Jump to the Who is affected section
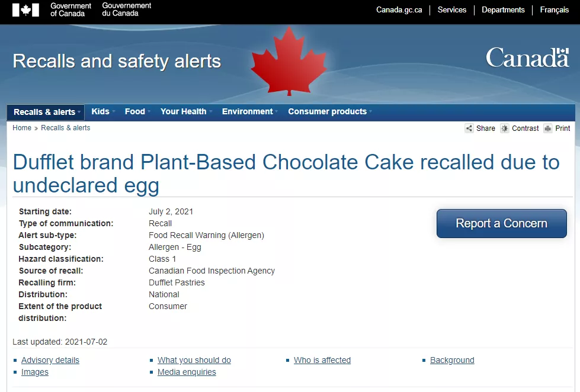580x392 pixels. pyautogui.click(x=322, y=360)
